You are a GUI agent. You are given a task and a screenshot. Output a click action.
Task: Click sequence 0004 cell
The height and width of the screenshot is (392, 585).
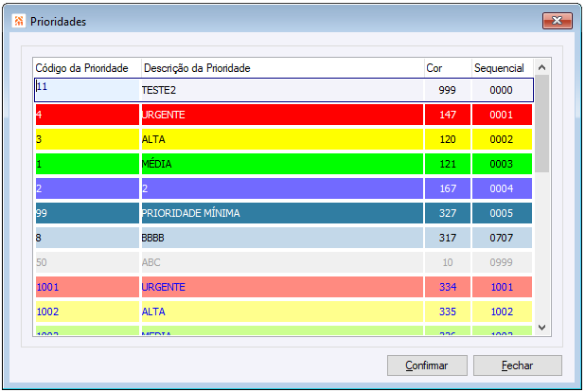(503, 188)
